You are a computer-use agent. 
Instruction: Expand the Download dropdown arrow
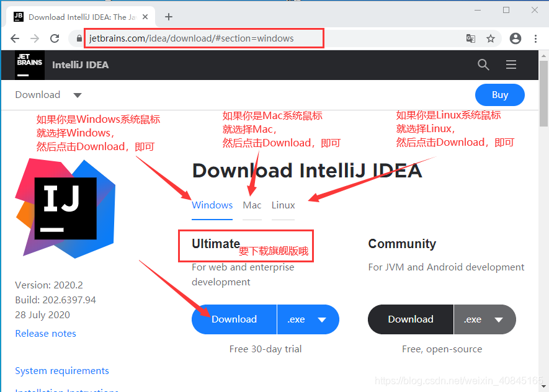pos(78,95)
